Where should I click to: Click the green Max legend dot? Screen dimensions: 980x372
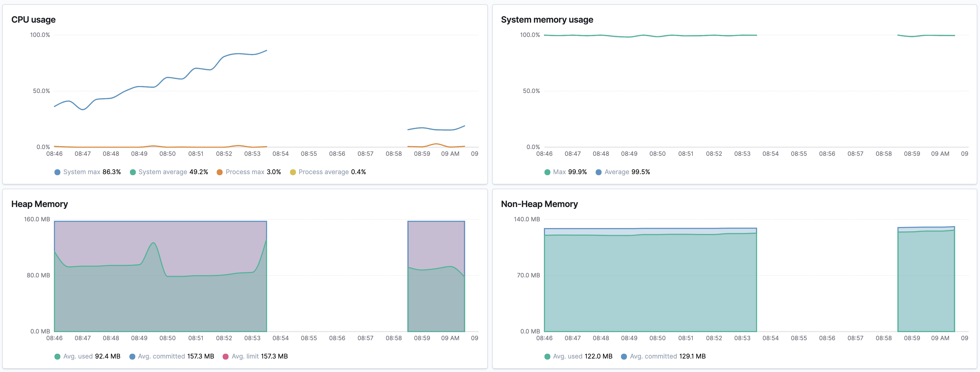click(x=547, y=172)
